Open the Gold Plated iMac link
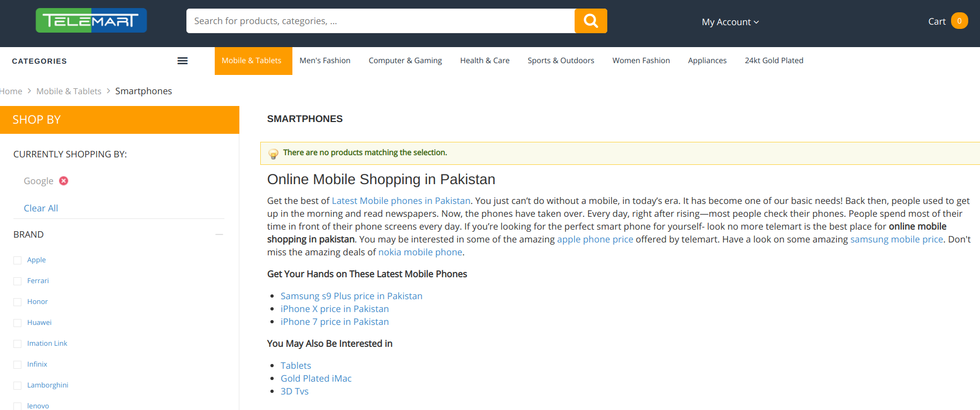Screen dimensions: 980x410 pyautogui.click(x=316, y=378)
